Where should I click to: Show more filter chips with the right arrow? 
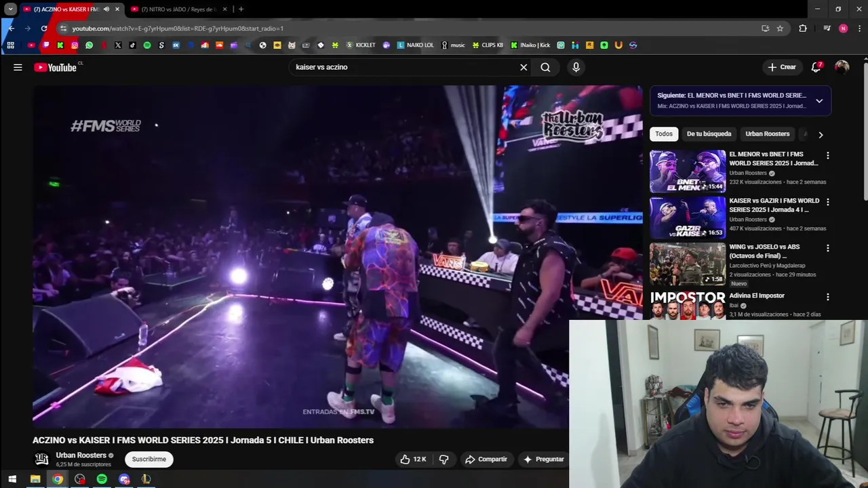(x=821, y=134)
